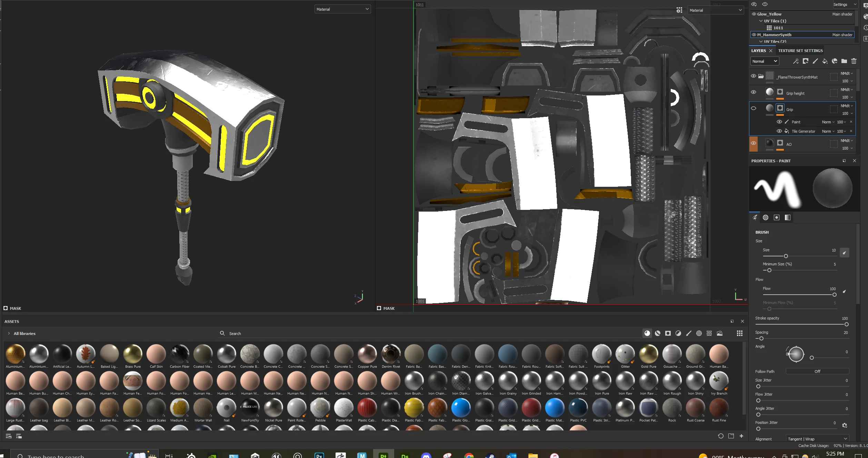Click the add effect magic wand icon
The width and height of the screenshot is (868, 458).
tap(796, 61)
